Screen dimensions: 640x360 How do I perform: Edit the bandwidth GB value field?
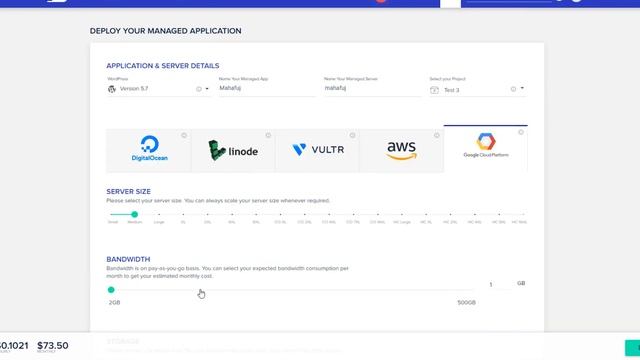pos(500,284)
